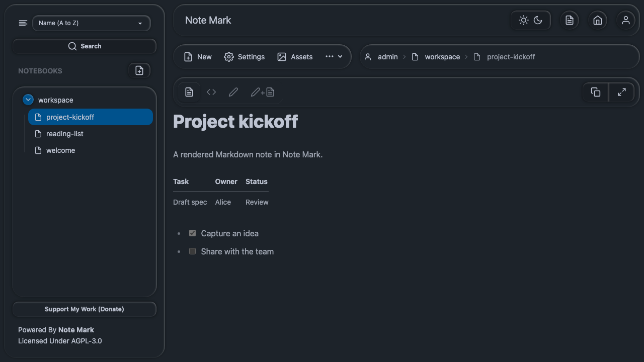Copy note content with the copy icon
The height and width of the screenshot is (362, 644).
[596, 92]
